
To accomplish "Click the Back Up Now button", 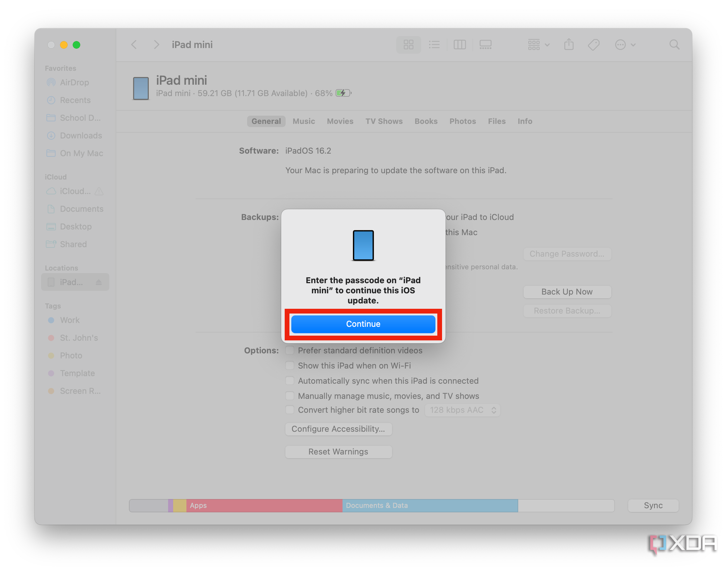I will pos(567,291).
